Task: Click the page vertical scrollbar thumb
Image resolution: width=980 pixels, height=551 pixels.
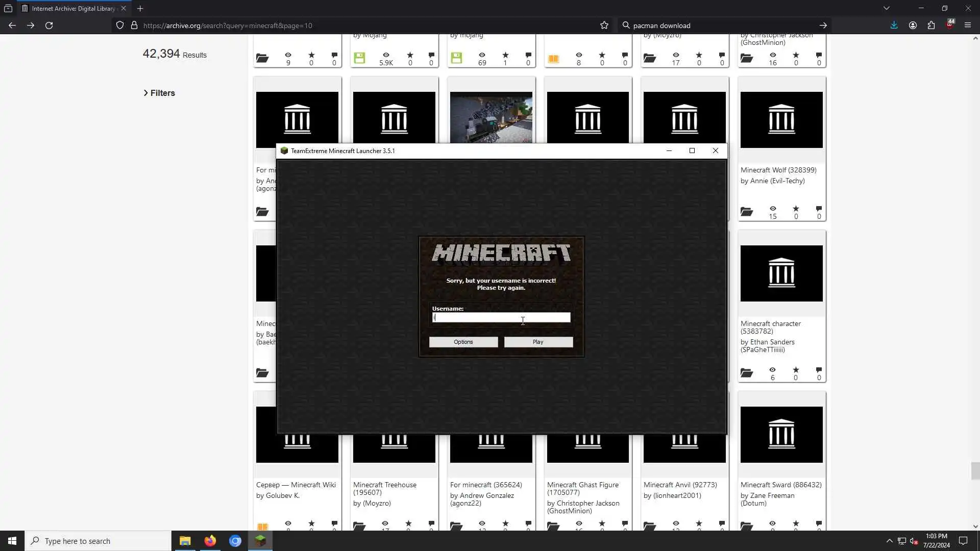Action: [x=975, y=470]
